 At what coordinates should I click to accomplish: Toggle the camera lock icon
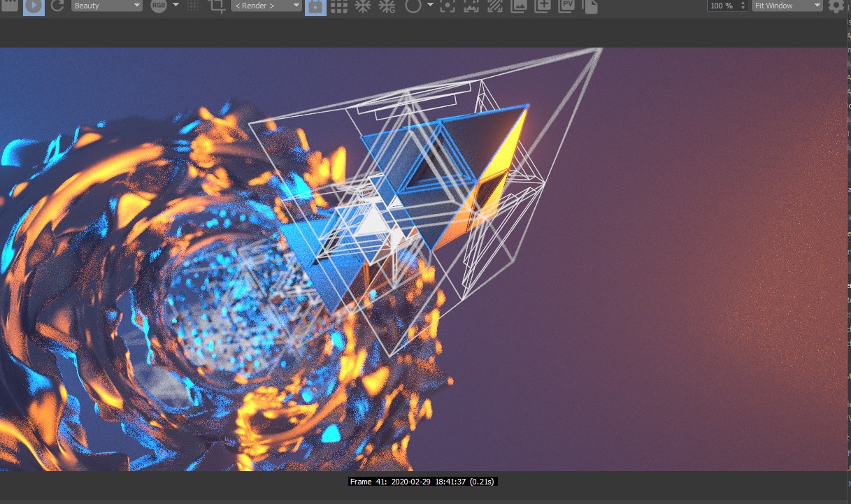click(x=315, y=6)
